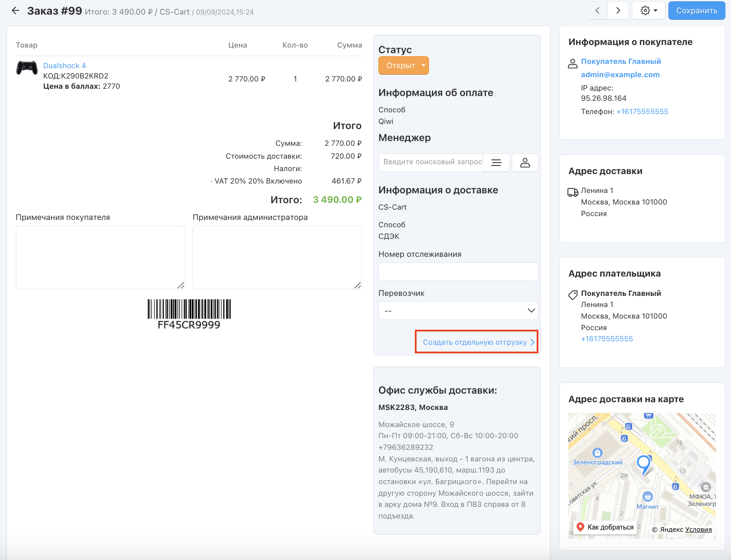This screenshot has width=731, height=560.
Task: Focus the manager search input field
Action: pyautogui.click(x=431, y=162)
